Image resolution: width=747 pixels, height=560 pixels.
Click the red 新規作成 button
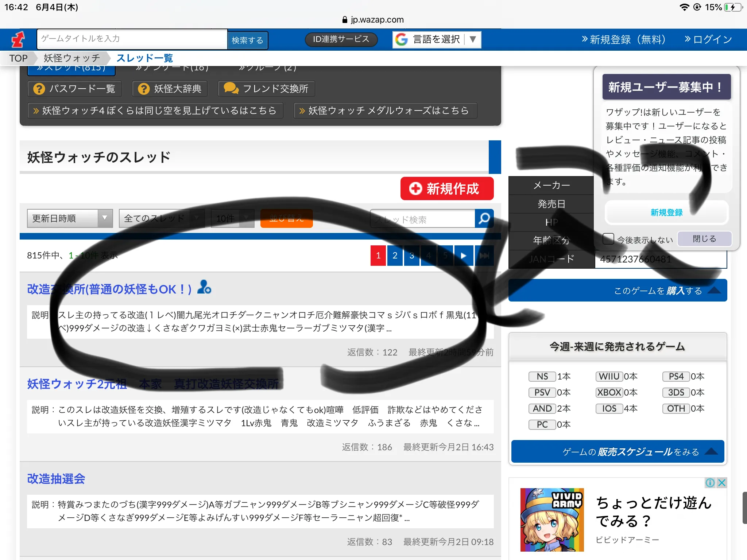pos(447,188)
